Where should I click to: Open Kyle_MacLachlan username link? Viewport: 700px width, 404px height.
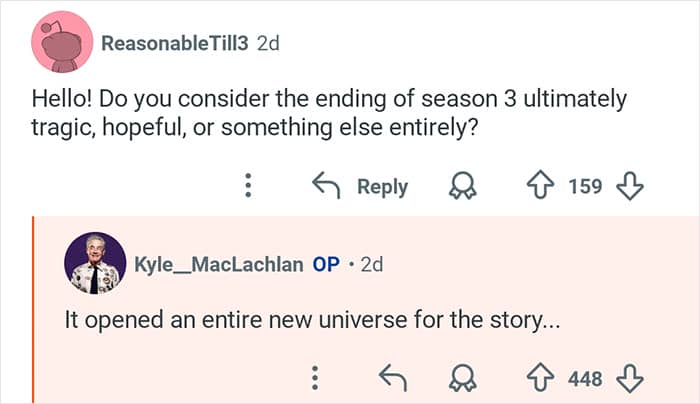218,264
